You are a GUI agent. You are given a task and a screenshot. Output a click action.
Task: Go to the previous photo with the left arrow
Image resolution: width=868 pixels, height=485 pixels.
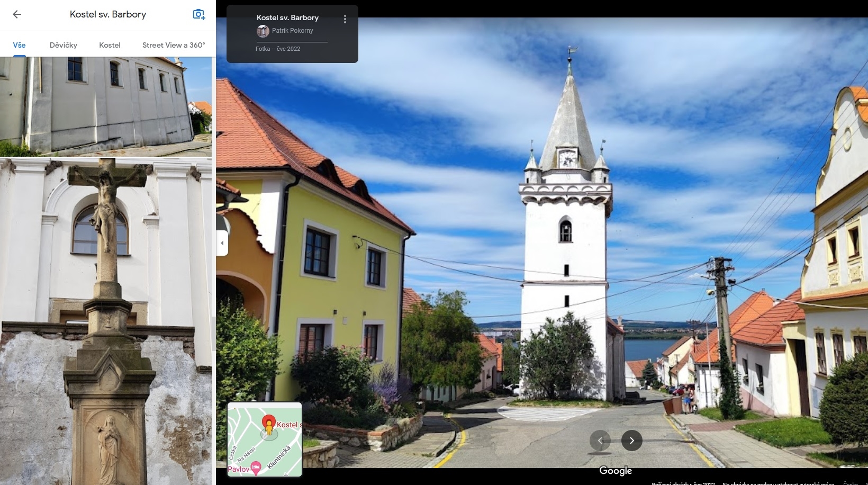(600, 441)
